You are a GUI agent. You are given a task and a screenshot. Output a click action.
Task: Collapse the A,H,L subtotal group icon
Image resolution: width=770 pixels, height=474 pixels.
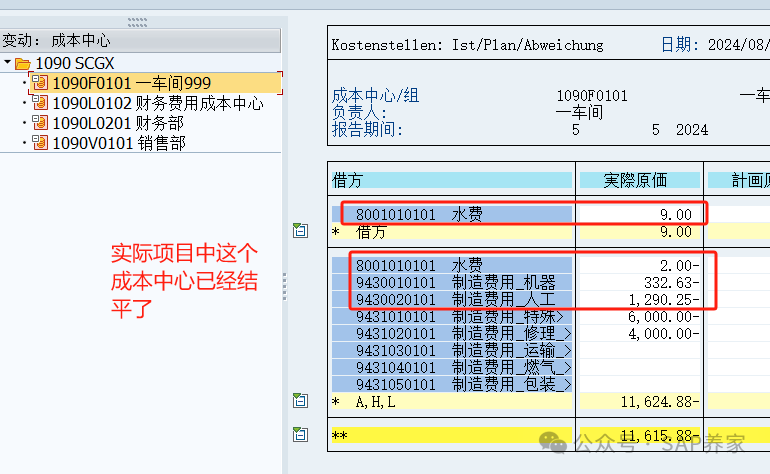(300, 400)
